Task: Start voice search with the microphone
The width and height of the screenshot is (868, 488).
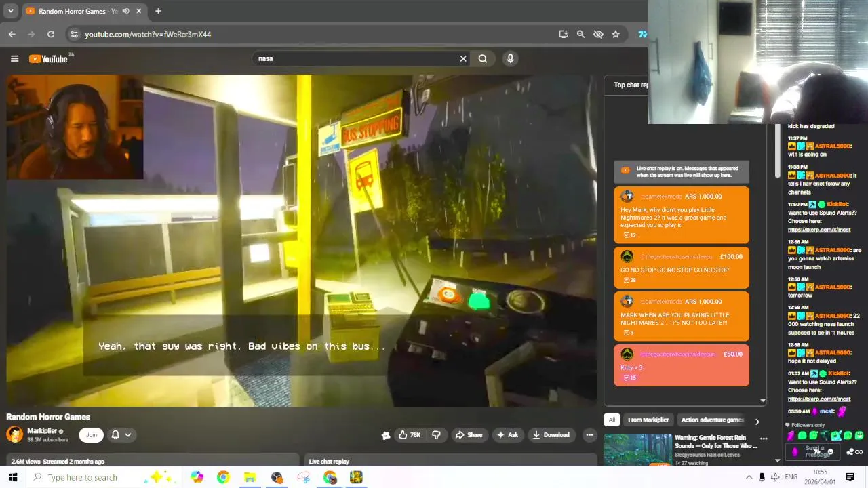Action: [511, 58]
